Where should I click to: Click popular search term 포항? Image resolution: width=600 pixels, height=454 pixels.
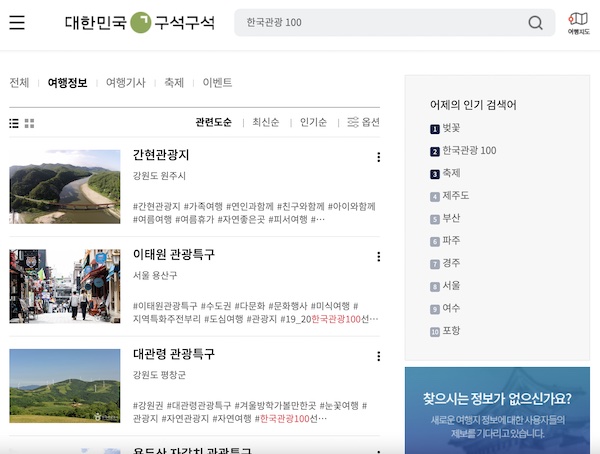[x=451, y=331]
